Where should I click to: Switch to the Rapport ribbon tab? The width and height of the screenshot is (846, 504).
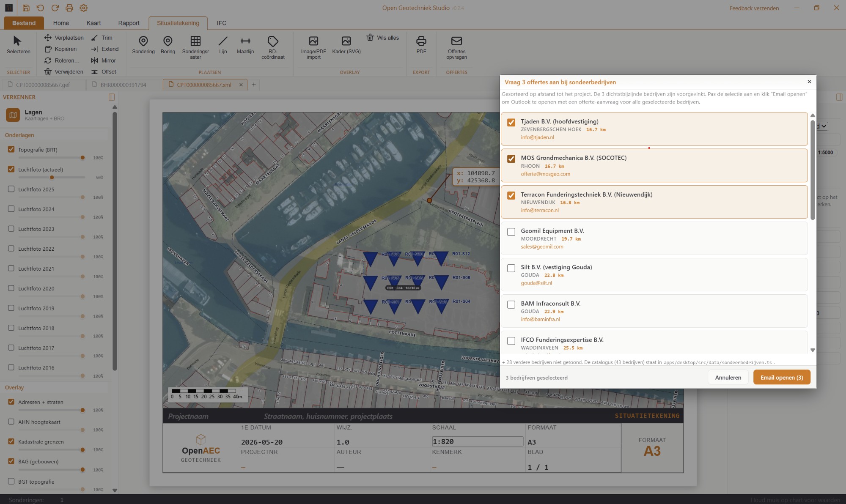129,23
